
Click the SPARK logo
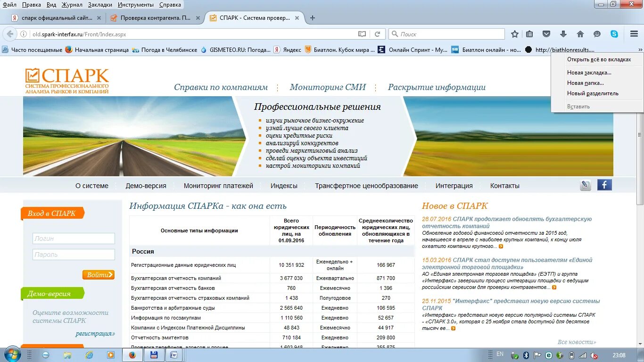67,81
